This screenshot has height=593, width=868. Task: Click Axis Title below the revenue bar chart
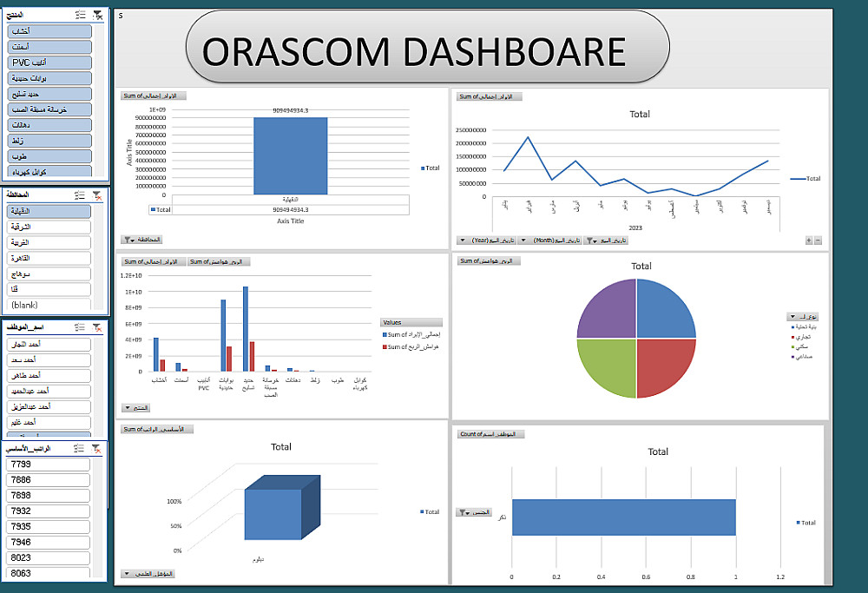click(291, 221)
